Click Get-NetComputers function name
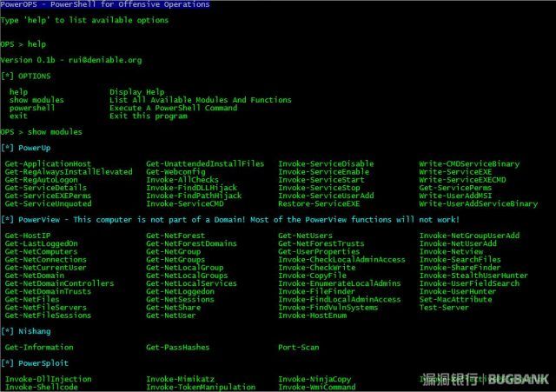This screenshot has height=392, width=556. (41, 251)
